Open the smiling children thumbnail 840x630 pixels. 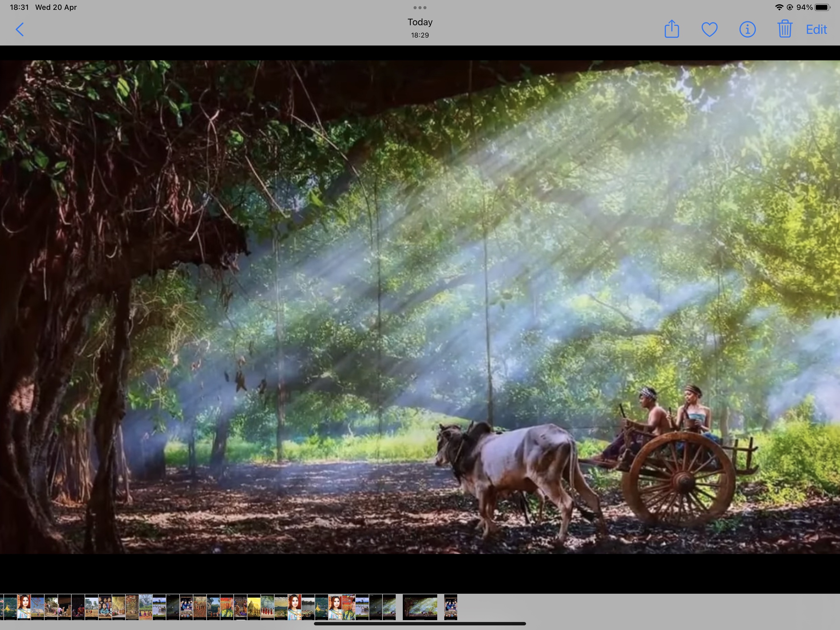(x=105, y=607)
